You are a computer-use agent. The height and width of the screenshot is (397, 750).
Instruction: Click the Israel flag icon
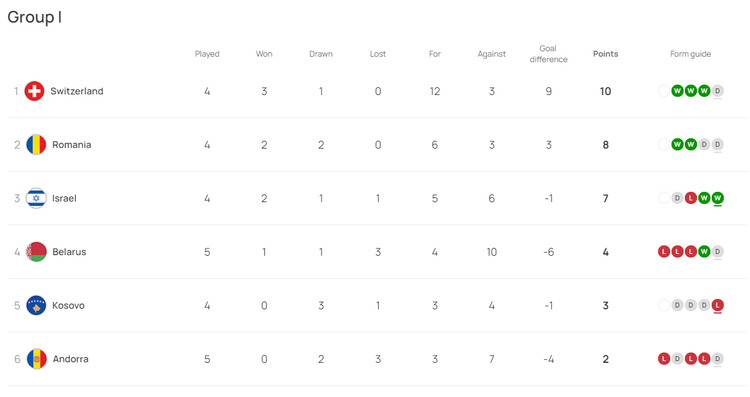36,198
